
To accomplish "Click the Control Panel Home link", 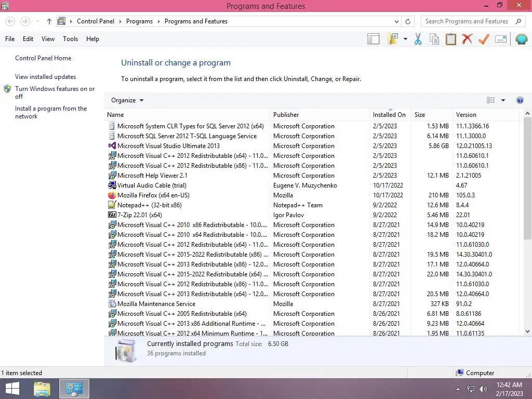I will (x=43, y=58).
